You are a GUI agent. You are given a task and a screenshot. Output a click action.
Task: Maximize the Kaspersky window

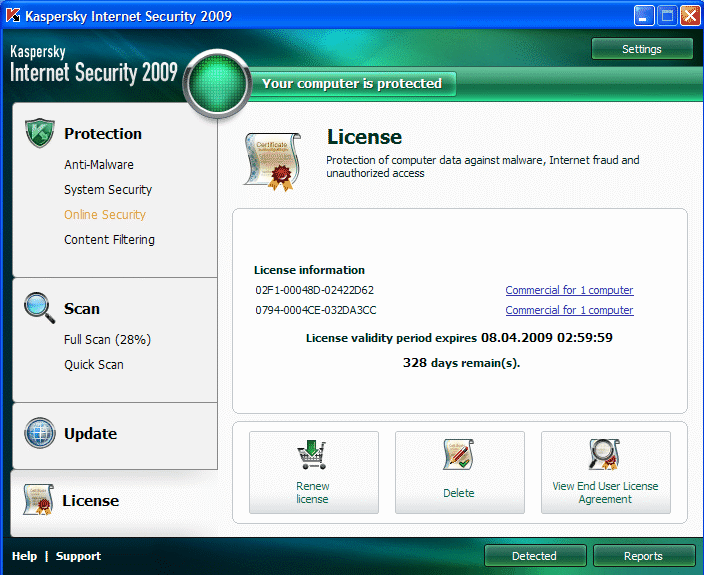pyautogui.click(x=667, y=16)
